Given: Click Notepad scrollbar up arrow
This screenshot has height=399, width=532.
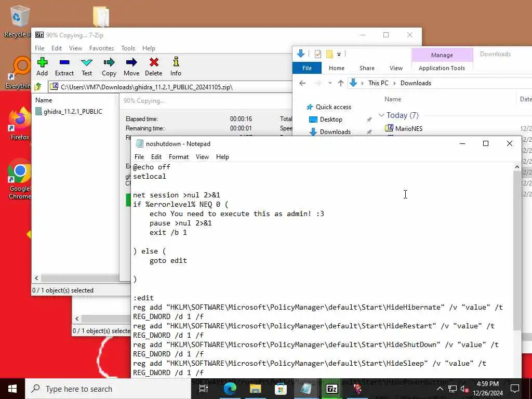Looking at the screenshot, I should [x=517, y=167].
